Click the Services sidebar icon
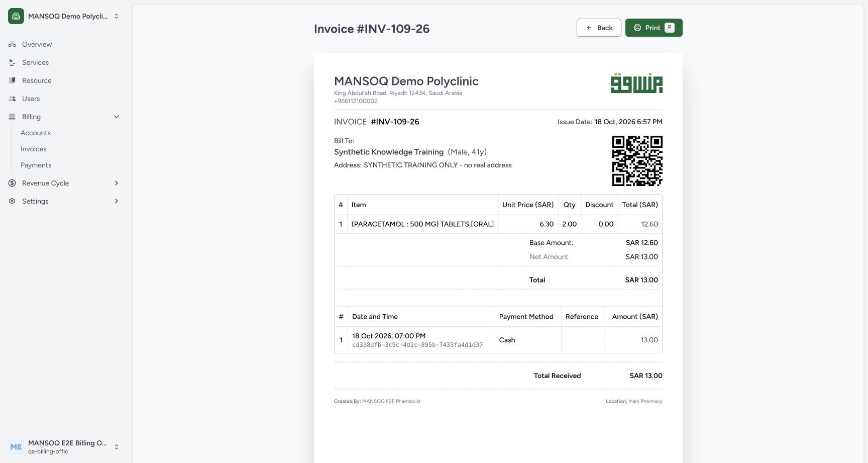 pos(12,62)
